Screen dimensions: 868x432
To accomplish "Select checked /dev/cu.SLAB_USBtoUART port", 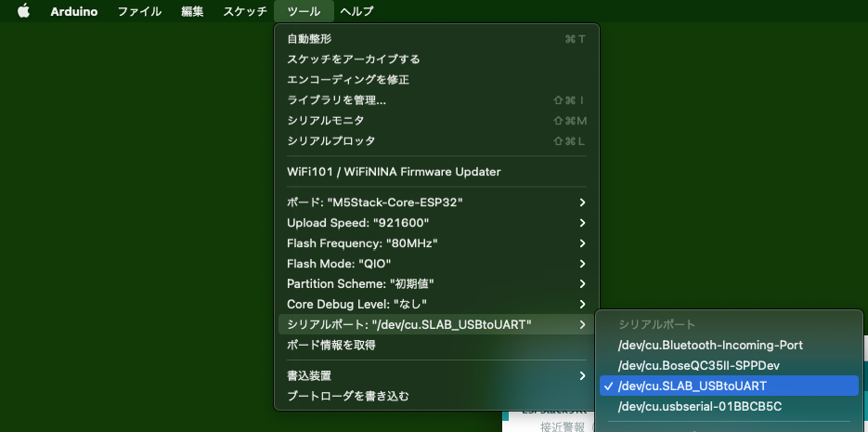I will click(x=729, y=386).
